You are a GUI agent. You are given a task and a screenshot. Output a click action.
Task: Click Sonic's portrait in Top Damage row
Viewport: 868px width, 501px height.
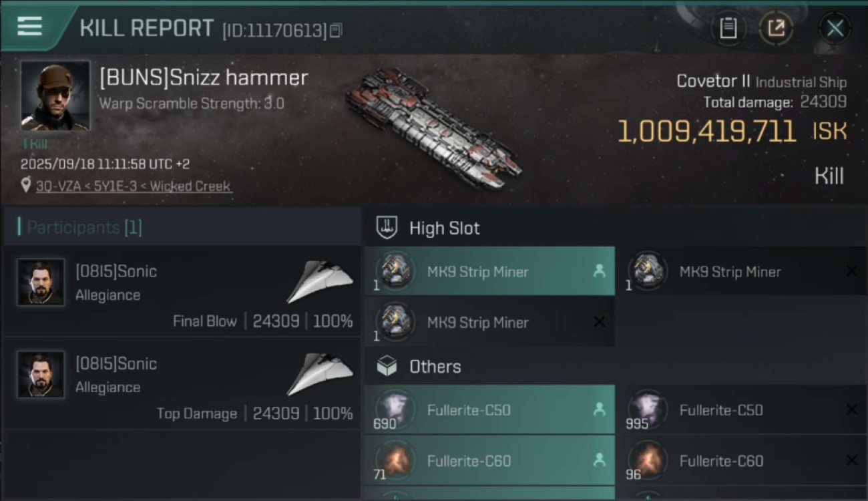pos(41,374)
